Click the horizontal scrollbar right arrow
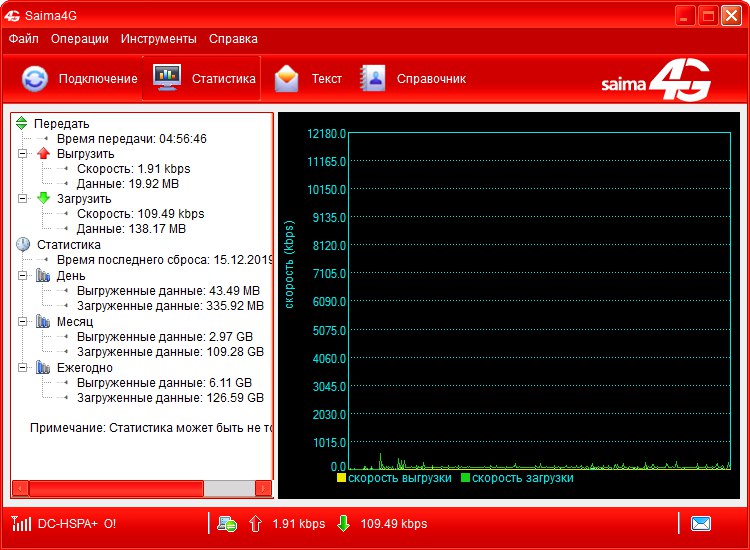The image size is (750, 550). pos(263,488)
